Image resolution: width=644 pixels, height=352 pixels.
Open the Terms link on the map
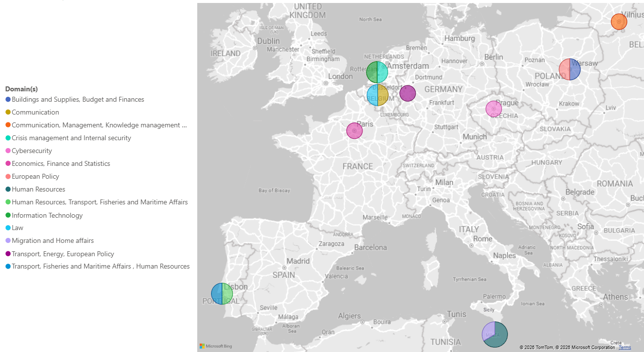click(x=625, y=348)
